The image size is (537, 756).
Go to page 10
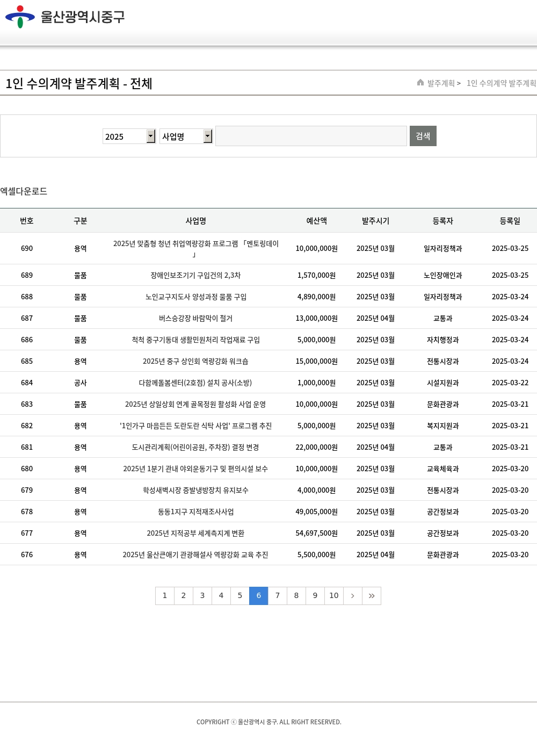[x=334, y=596]
